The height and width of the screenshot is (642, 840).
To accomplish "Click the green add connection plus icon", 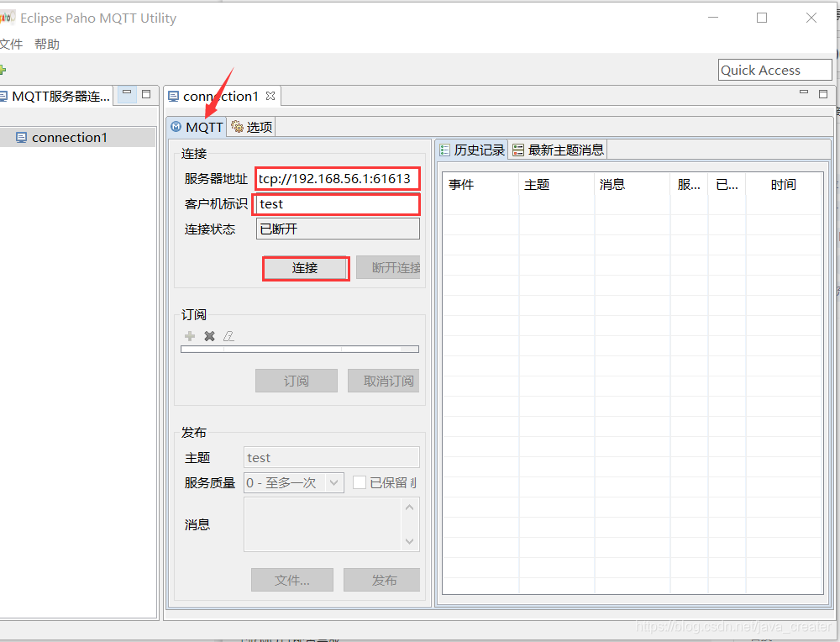I will pyautogui.click(x=3, y=70).
